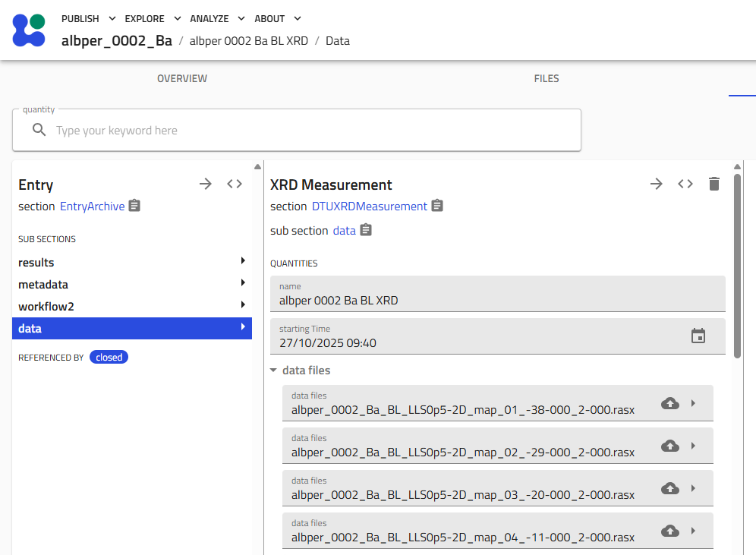Copy DTUXRDMeasurement definition with clipboard icon
This screenshot has height=555, width=756.
(x=437, y=206)
